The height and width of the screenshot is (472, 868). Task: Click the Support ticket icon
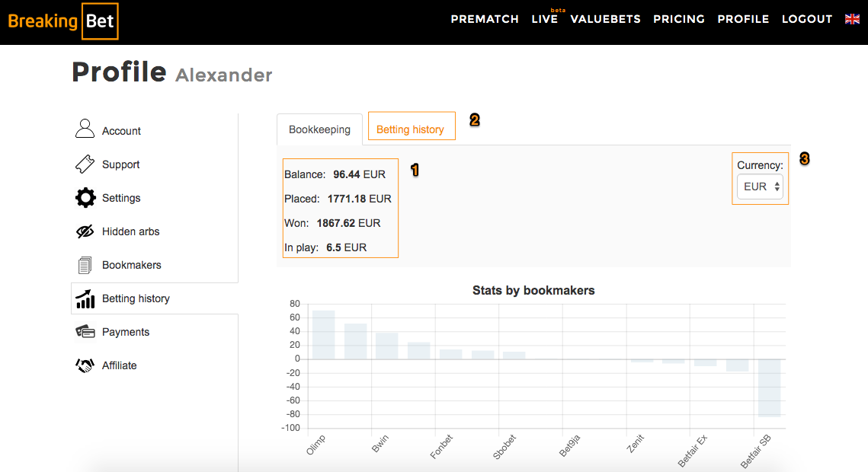85,164
